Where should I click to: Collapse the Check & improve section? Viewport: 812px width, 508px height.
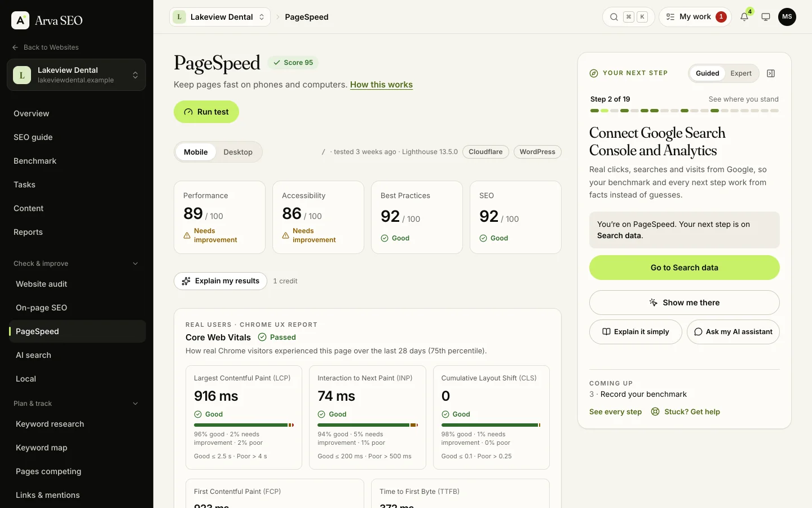tap(76, 264)
